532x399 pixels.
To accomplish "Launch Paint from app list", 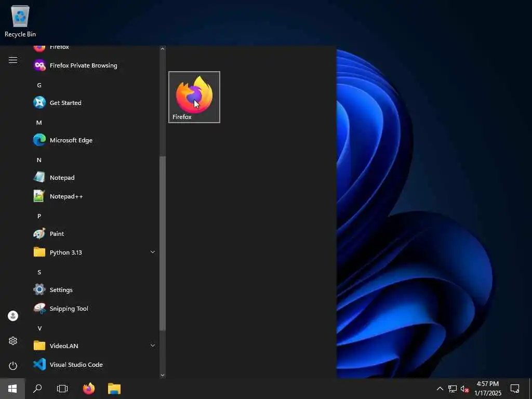I will (94, 234).
